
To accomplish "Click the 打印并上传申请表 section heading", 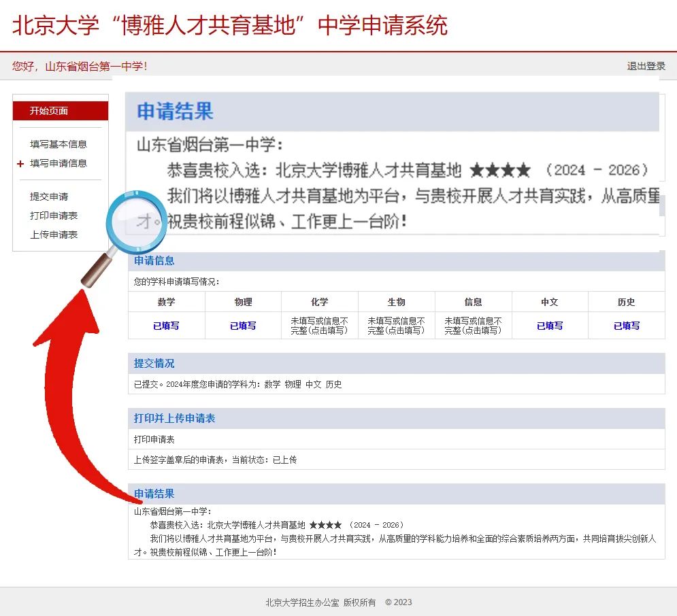I will (x=174, y=418).
